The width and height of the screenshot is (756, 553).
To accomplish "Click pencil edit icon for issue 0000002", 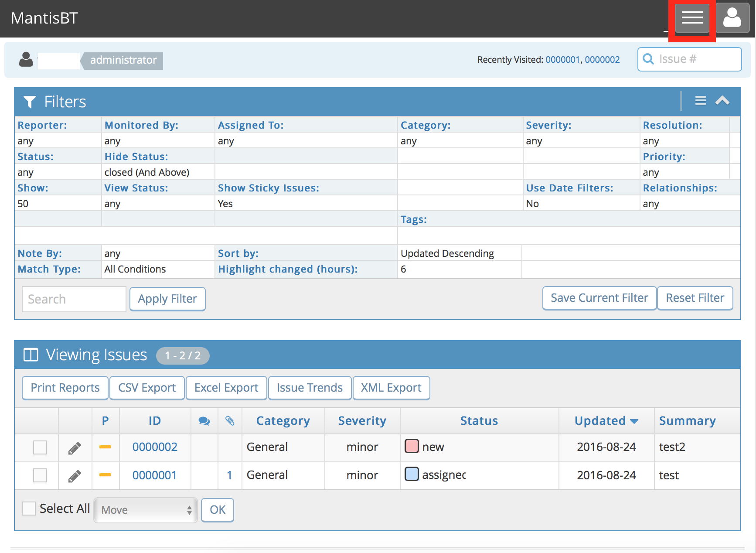I will [x=75, y=448].
